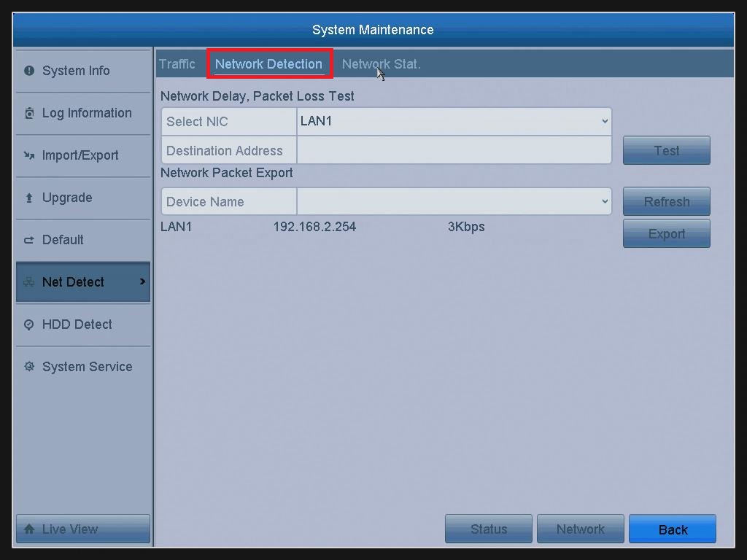Switch to the Traffic tab
Image resolution: width=747 pixels, height=560 pixels.
(177, 64)
